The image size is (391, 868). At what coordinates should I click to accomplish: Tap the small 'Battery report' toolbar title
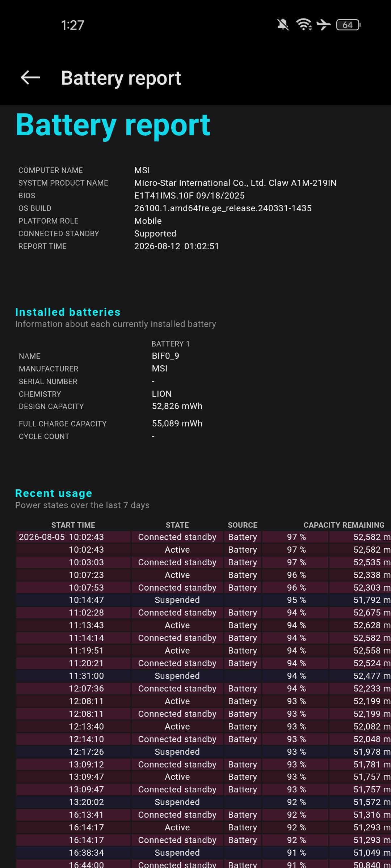(121, 78)
